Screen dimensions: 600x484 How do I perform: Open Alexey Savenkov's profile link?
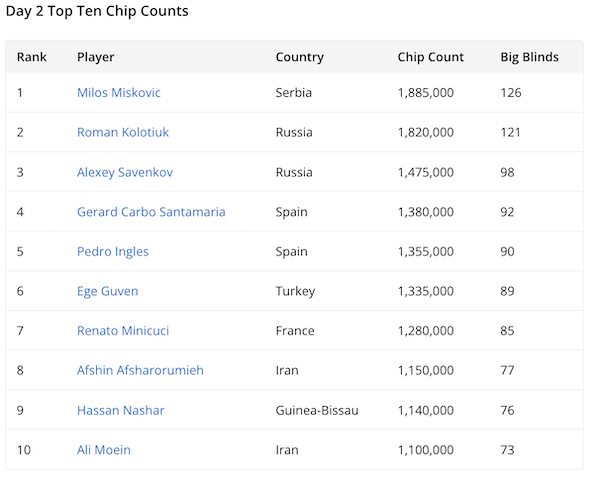click(x=124, y=172)
